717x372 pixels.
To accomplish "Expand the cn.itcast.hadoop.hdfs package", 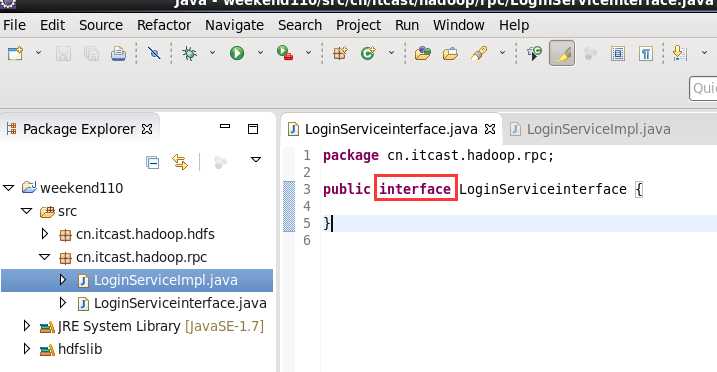I will tap(44, 234).
